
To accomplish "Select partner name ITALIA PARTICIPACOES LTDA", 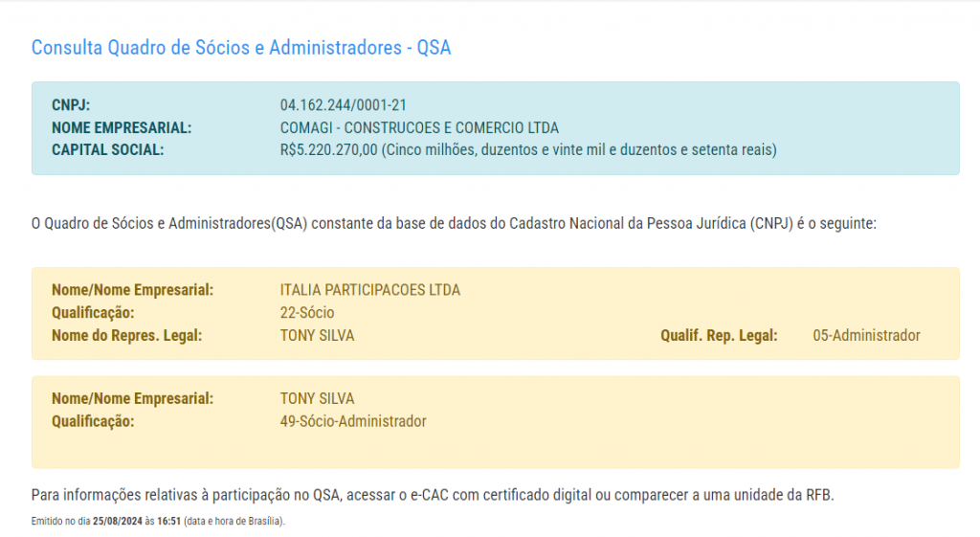I will coord(369,290).
